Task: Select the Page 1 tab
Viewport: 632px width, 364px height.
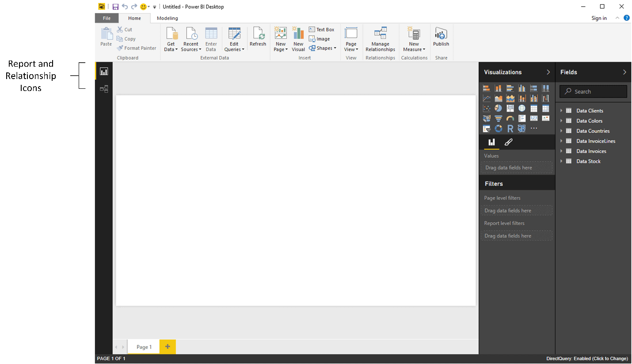Action: tap(144, 347)
